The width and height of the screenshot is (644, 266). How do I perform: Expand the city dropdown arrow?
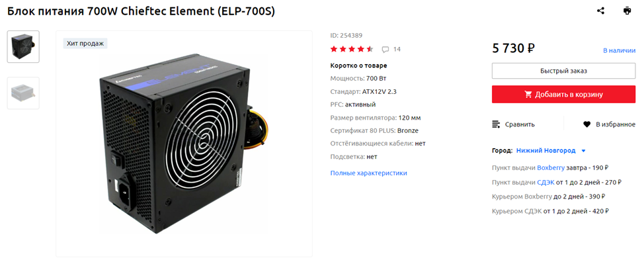coord(584,151)
